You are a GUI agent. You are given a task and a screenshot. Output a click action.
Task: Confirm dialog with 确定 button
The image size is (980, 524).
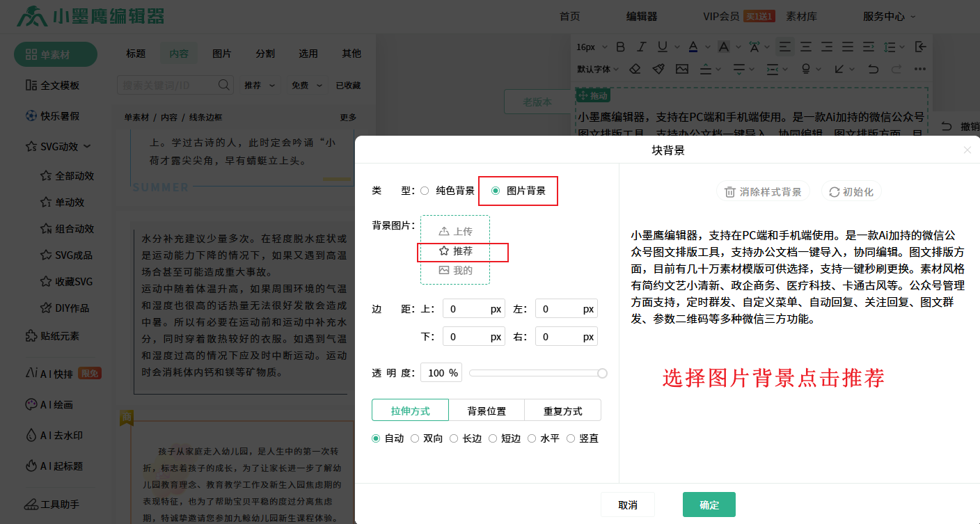tap(709, 505)
